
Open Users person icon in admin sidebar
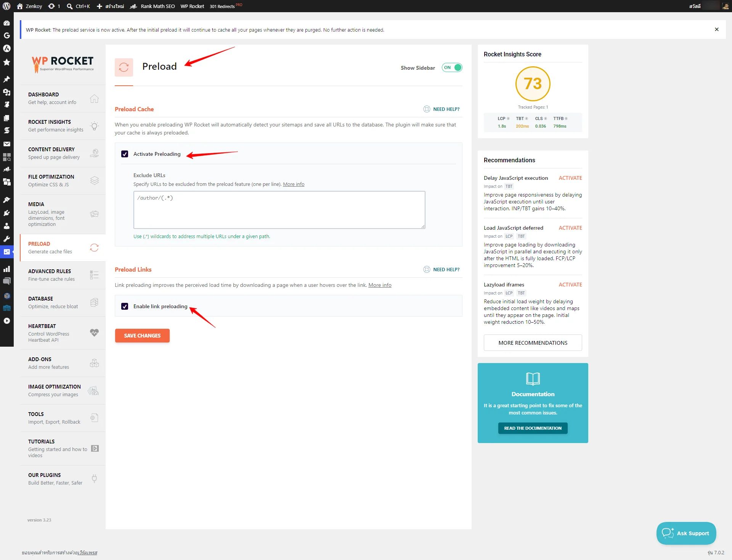point(6,226)
